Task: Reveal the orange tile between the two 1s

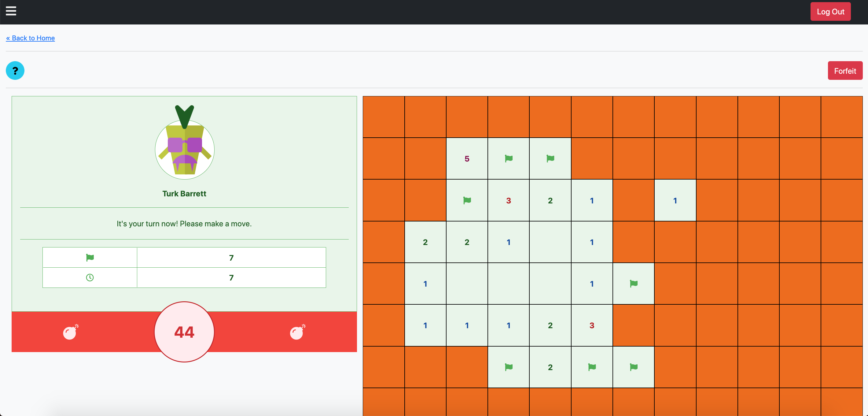Action: pos(633,201)
